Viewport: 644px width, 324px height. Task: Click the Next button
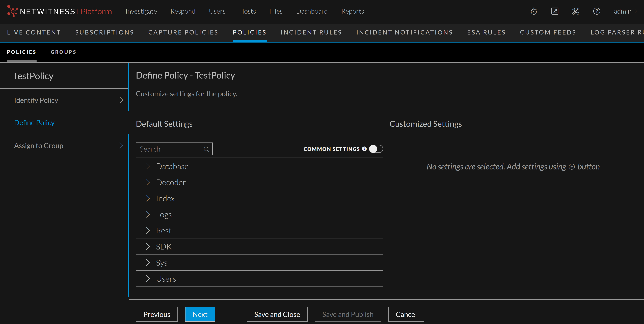[200, 314]
